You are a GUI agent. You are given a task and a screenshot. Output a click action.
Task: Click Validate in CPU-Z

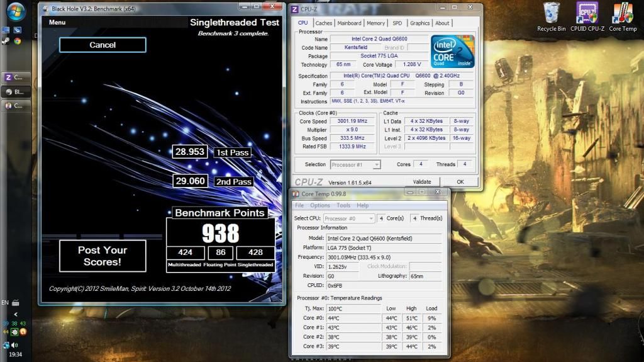tap(422, 182)
